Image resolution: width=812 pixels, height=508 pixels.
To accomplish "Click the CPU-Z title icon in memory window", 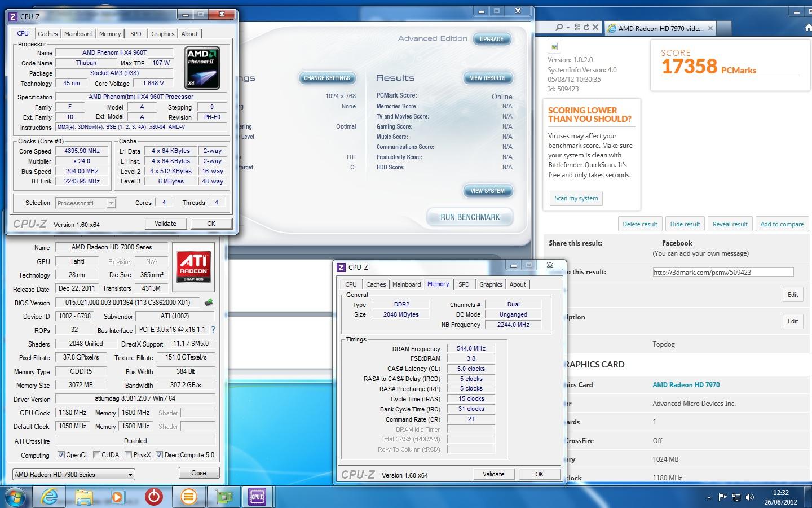I will click(x=341, y=267).
